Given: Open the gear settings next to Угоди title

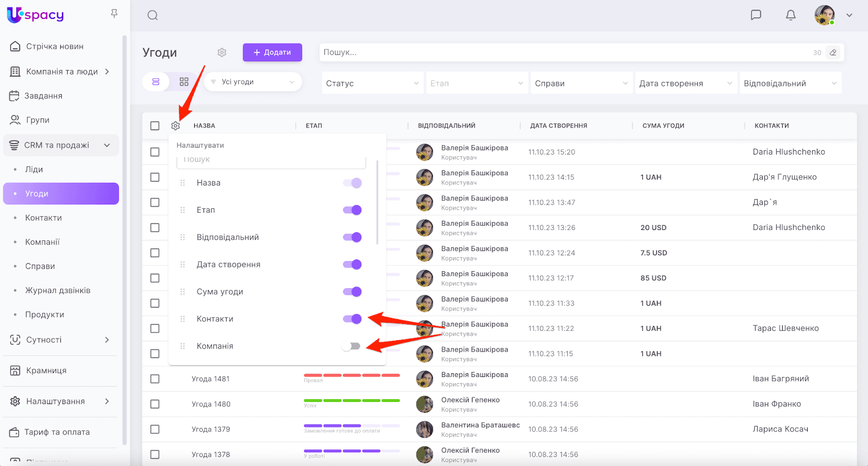Looking at the screenshot, I should click(x=222, y=53).
